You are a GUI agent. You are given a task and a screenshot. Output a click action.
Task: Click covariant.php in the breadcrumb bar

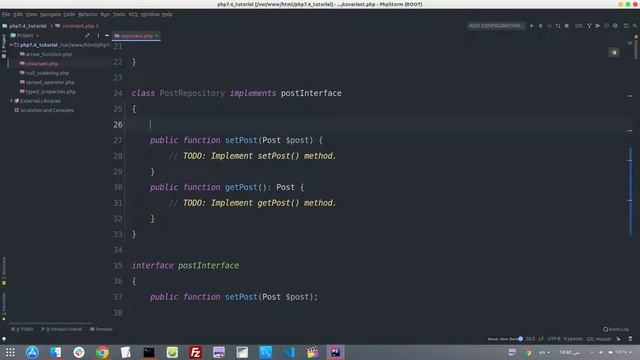78,26
